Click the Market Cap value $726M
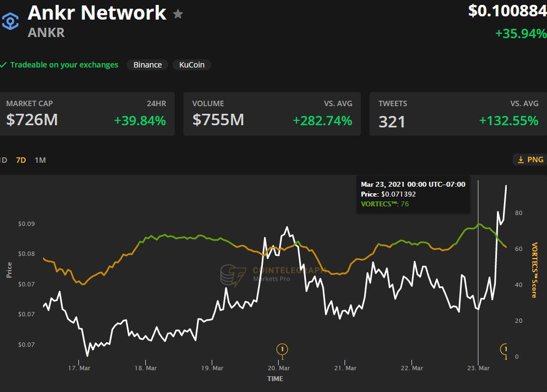This screenshot has height=392, width=547. pyautogui.click(x=32, y=120)
